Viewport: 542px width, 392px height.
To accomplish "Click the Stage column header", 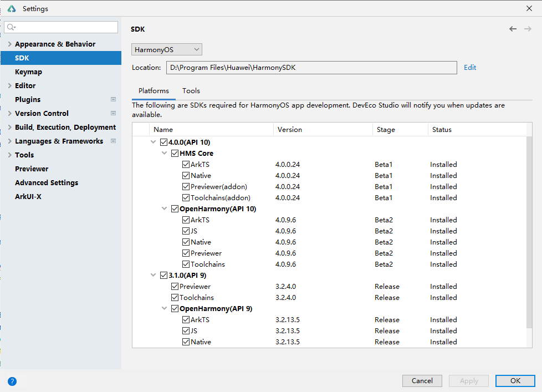I will 400,129.
